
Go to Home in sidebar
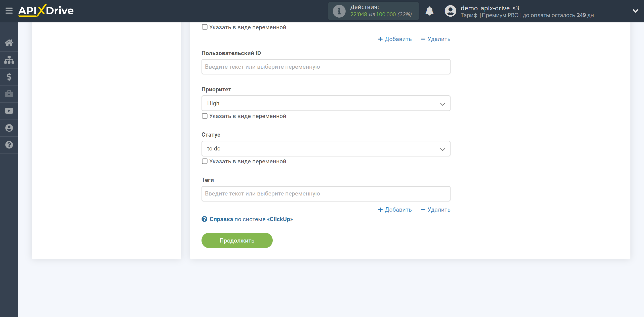click(x=9, y=43)
